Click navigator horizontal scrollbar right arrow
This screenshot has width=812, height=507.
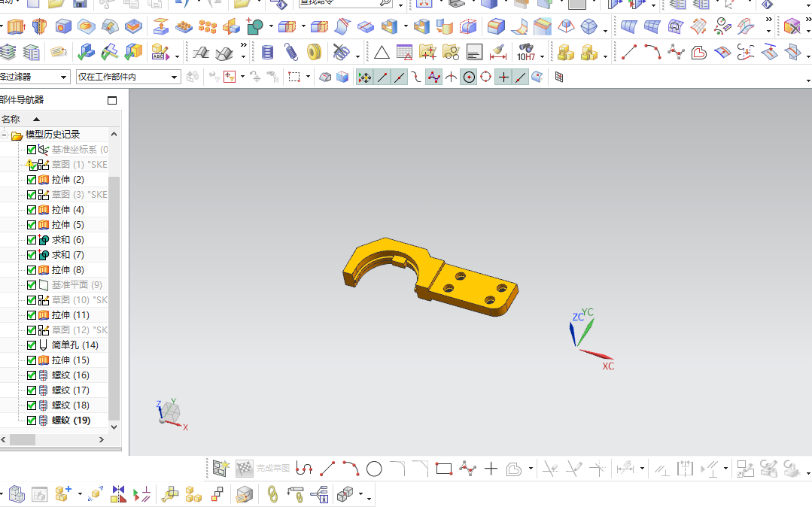[x=102, y=440]
